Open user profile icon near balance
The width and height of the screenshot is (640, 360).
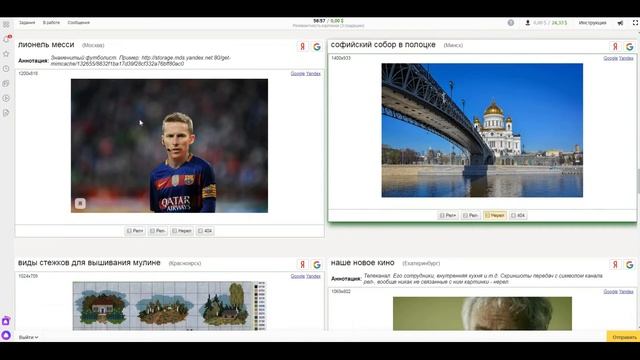coord(527,23)
